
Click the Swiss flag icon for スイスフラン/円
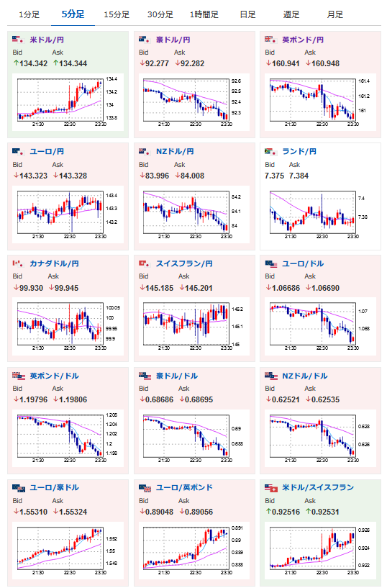click(145, 263)
